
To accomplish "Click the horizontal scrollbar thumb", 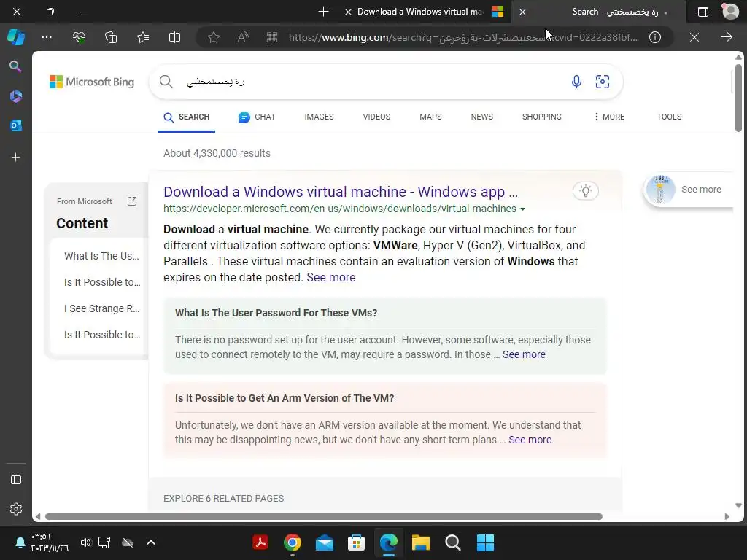I will pos(323,517).
